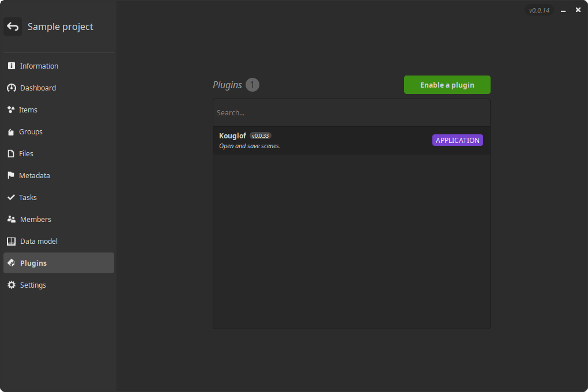Click the Settings gear icon

(11, 285)
